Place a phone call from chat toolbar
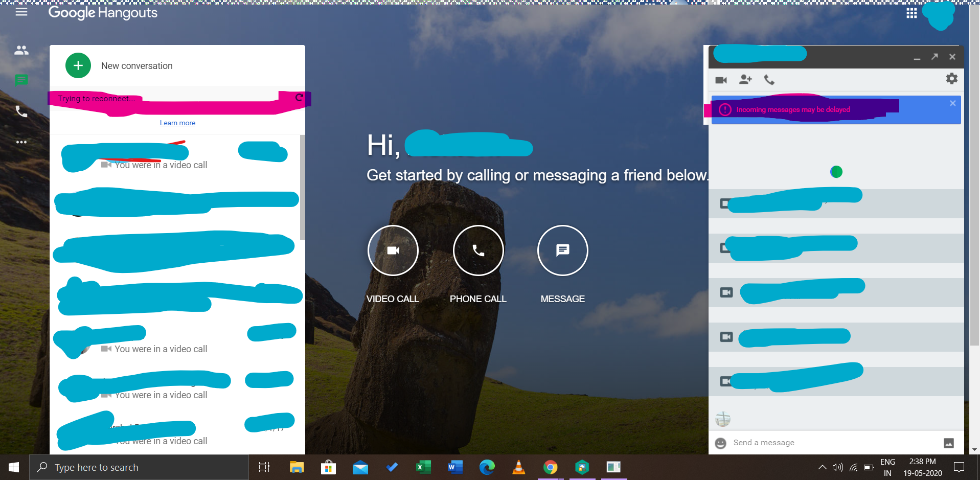This screenshot has height=480, width=980. [x=769, y=80]
